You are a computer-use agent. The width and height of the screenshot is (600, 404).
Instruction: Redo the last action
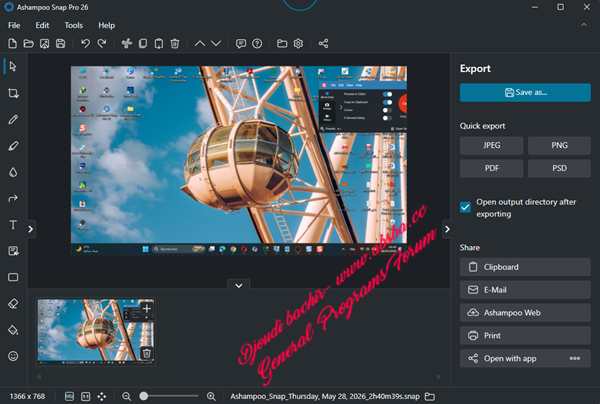[101, 44]
